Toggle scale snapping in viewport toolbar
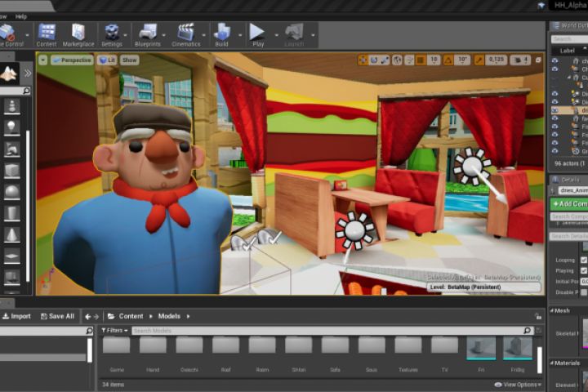 pyautogui.click(x=479, y=60)
